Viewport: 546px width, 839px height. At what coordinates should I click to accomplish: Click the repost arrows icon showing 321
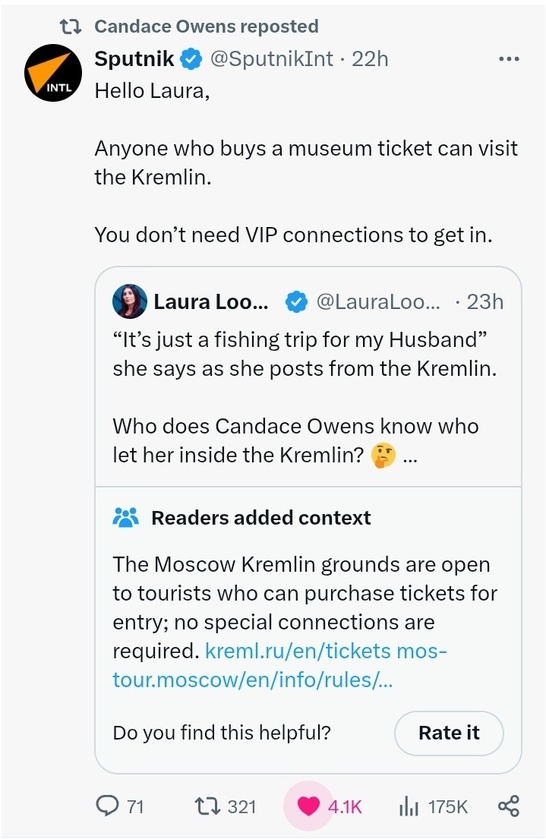click(207, 805)
